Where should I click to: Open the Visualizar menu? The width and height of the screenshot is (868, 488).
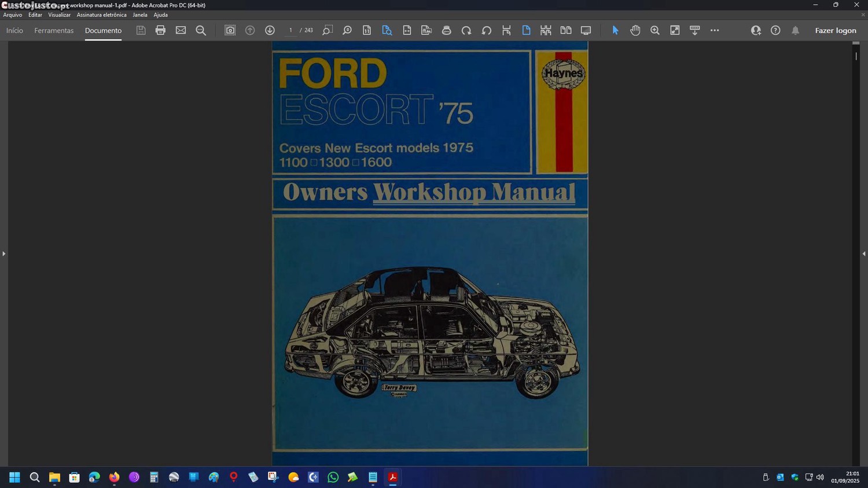[59, 15]
